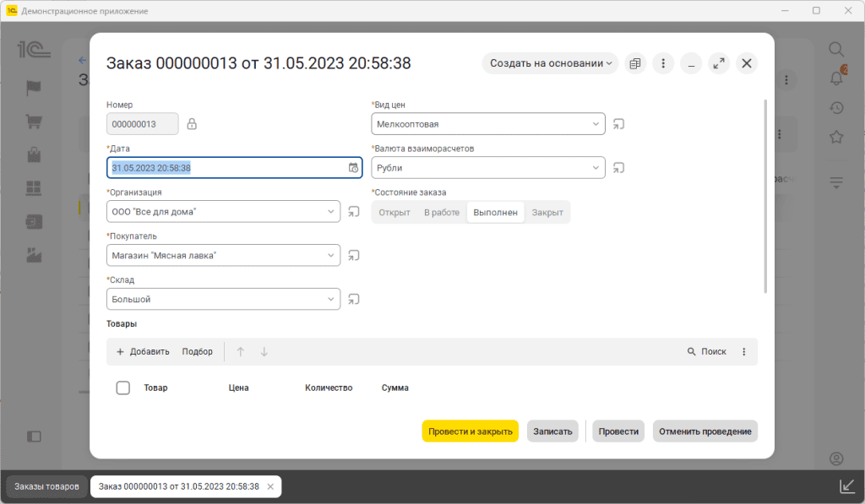Click the lock icon beside the Номер field

pyautogui.click(x=192, y=123)
